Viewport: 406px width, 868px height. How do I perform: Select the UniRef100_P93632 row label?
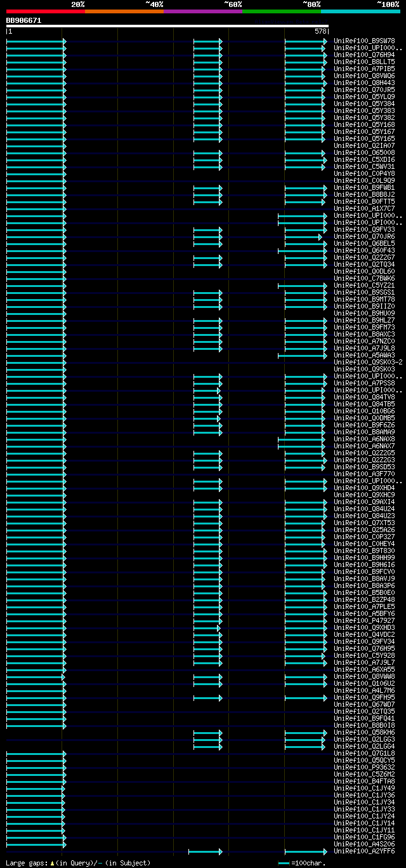pyautogui.click(x=364, y=768)
